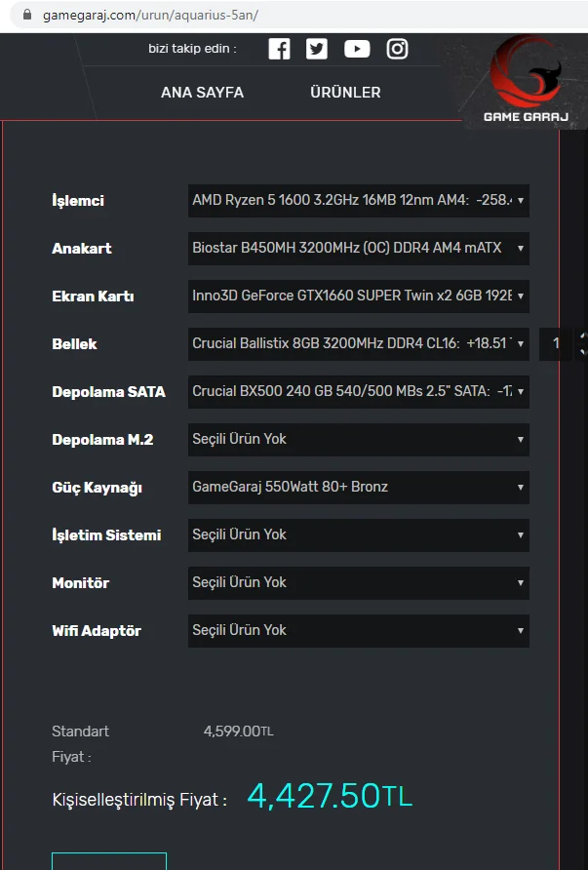Open the Game Garaj Facebook page icon
The width and height of the screenshot is (588, 870).
pos(279,49)
